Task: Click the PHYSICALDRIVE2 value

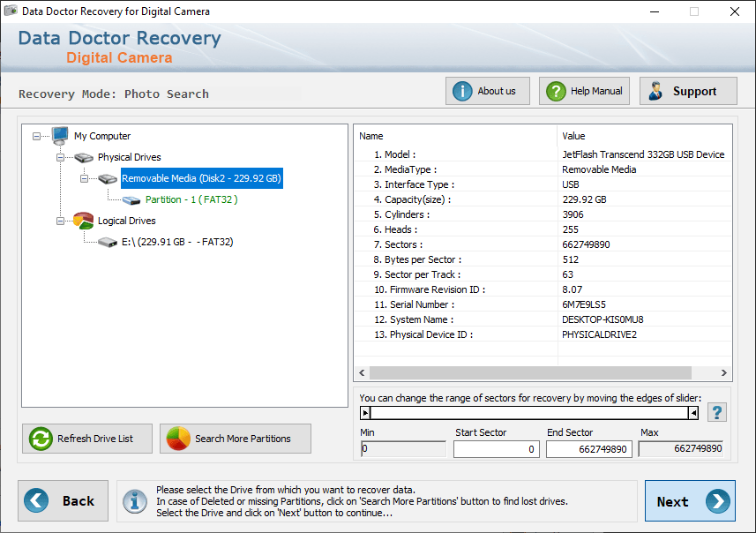Action: (x=599, y=334)
